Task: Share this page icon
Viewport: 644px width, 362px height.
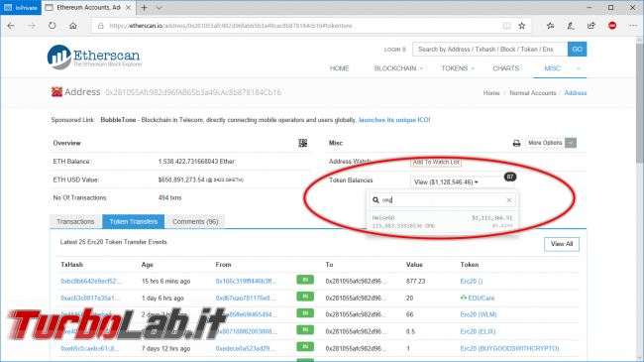Action: [591, 26]
